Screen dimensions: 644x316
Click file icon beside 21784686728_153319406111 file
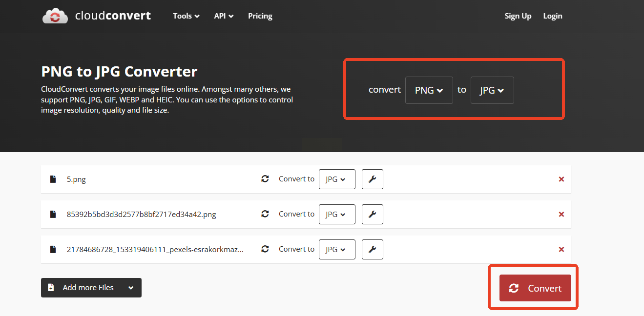click(x=53, y=249)
